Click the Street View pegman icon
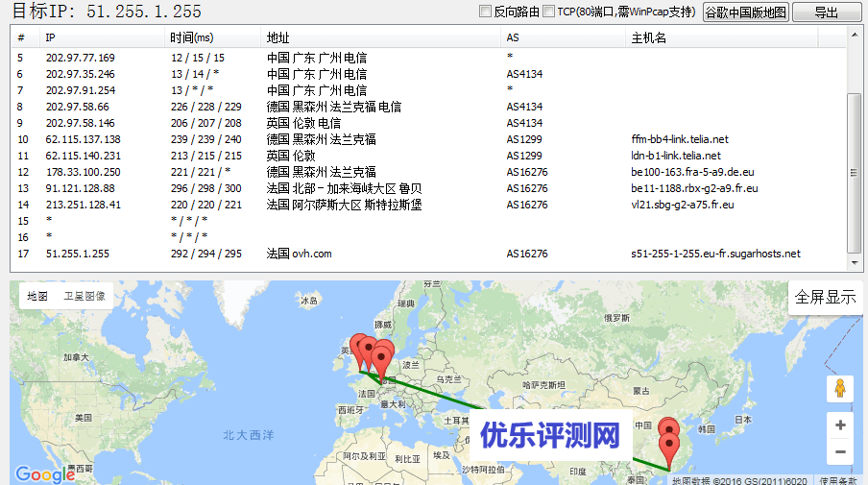This screenshot has width=868, height=485. coord(840,388)
